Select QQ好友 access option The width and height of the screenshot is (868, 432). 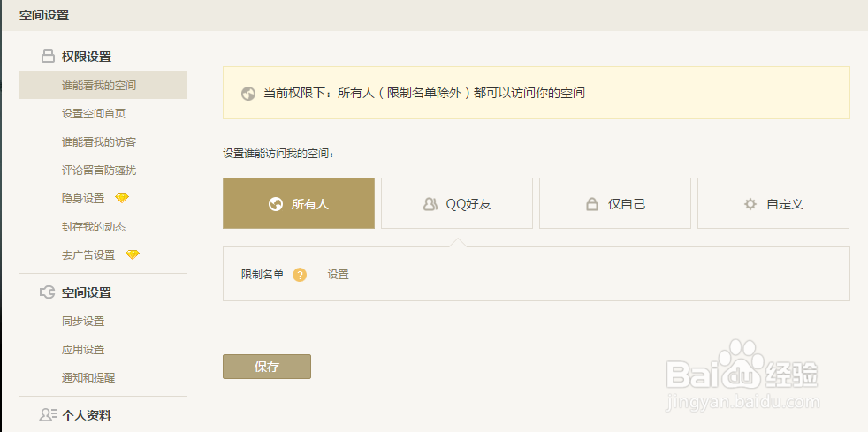click(x=457, y=203)
